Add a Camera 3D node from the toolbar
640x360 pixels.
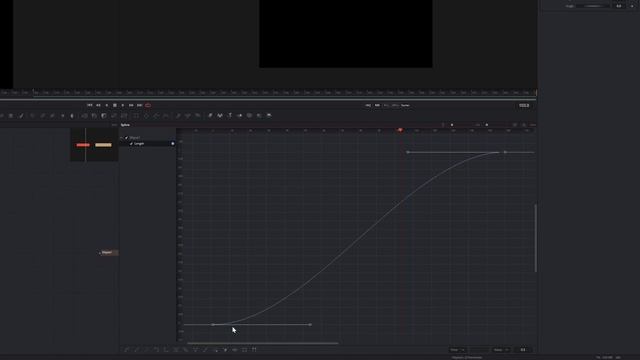(x=249, y=116)
